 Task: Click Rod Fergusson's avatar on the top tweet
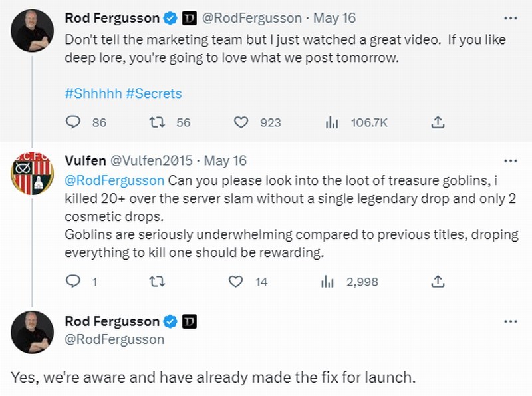tap(32, 31)
